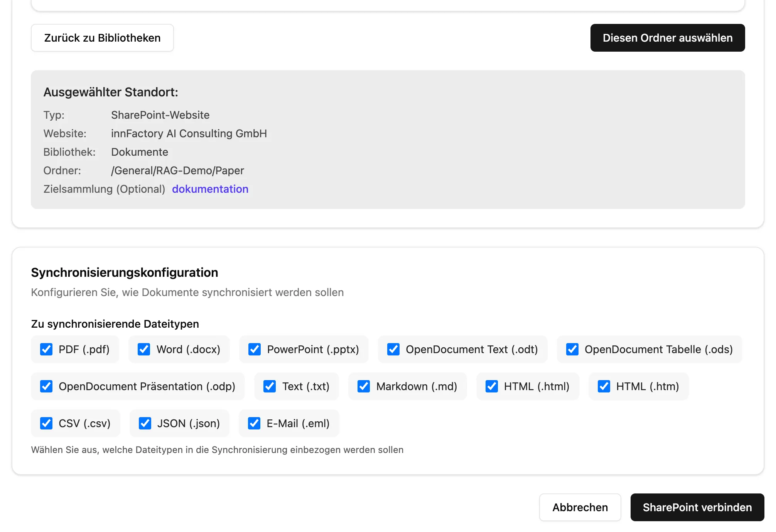Select the folder path /General/RAG-Demo/Paper

point(177,170)
